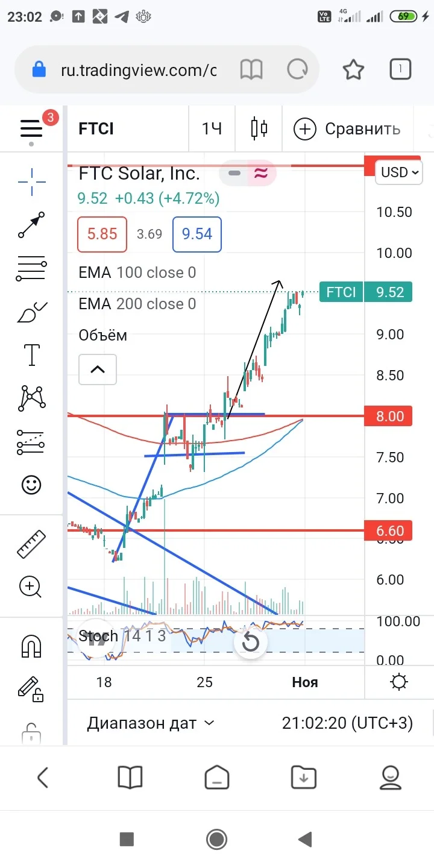The height and width of the screenshot is (868, 434).
Task: Tap the Android recent apps square button
Action: click(127, 839)
